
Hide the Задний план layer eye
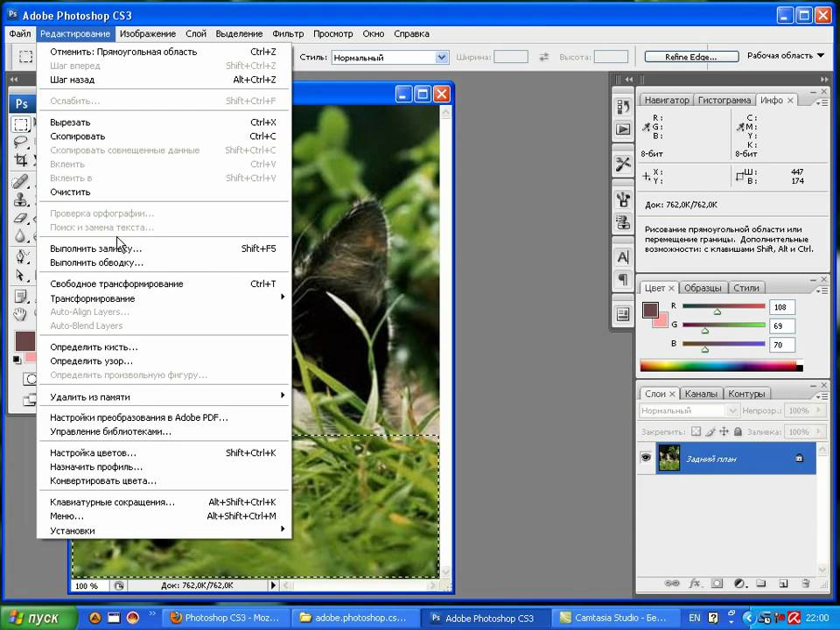coord(646,458)
